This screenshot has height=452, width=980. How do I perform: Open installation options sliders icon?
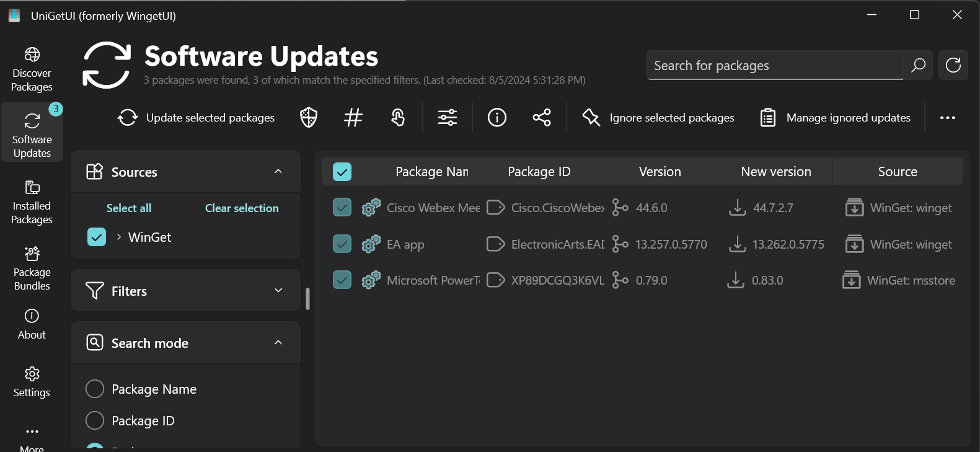448,117
